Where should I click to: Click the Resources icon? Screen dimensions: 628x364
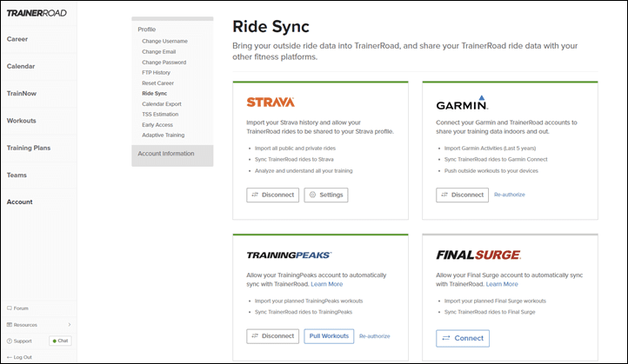pyautogui.click(x=10, y=325)
